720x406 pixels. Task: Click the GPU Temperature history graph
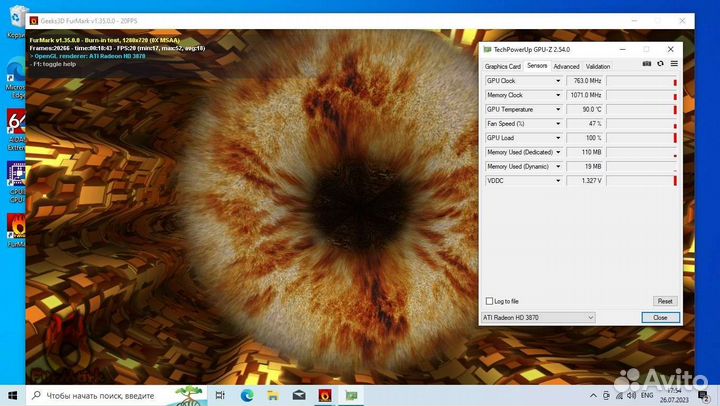(x=642, y=109)
